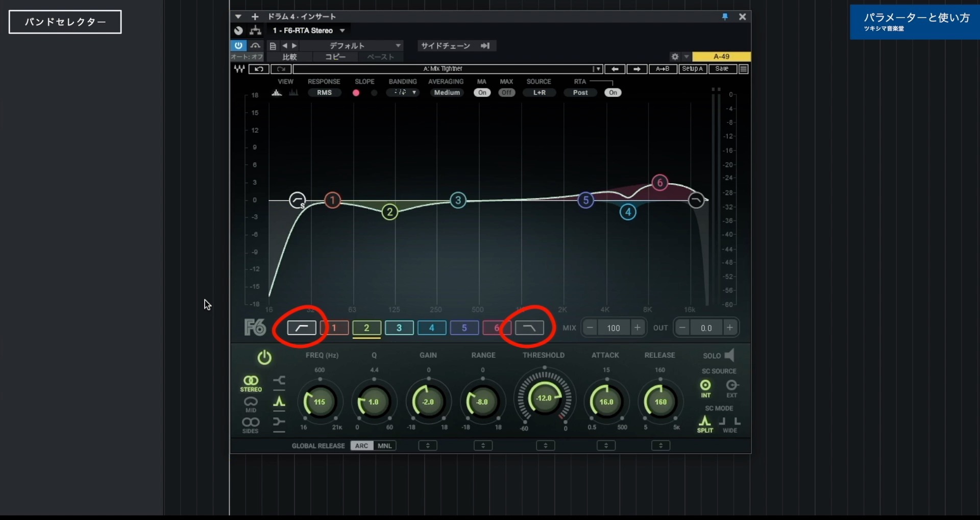Image resolution: width=980 pixels, height=520 pixels.
Task: Click the Save button
Action: click(723, 69)
